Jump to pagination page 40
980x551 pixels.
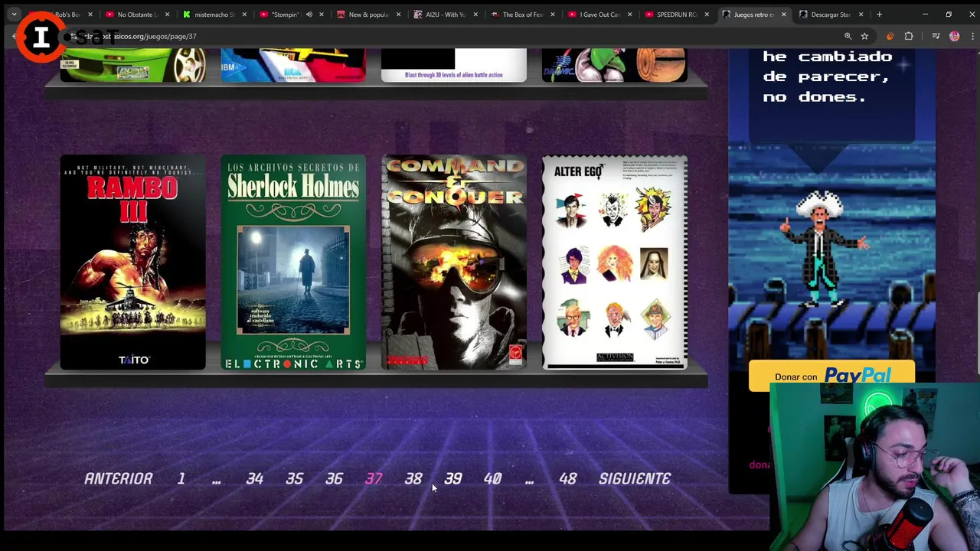(492, 478)
